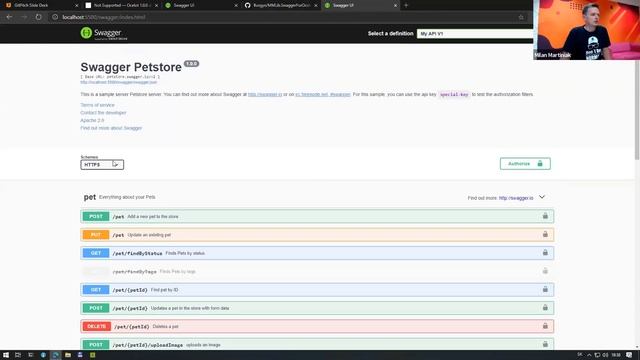Click lock icon on deprecated /pet/findByTags row

(x=545, y=271)
